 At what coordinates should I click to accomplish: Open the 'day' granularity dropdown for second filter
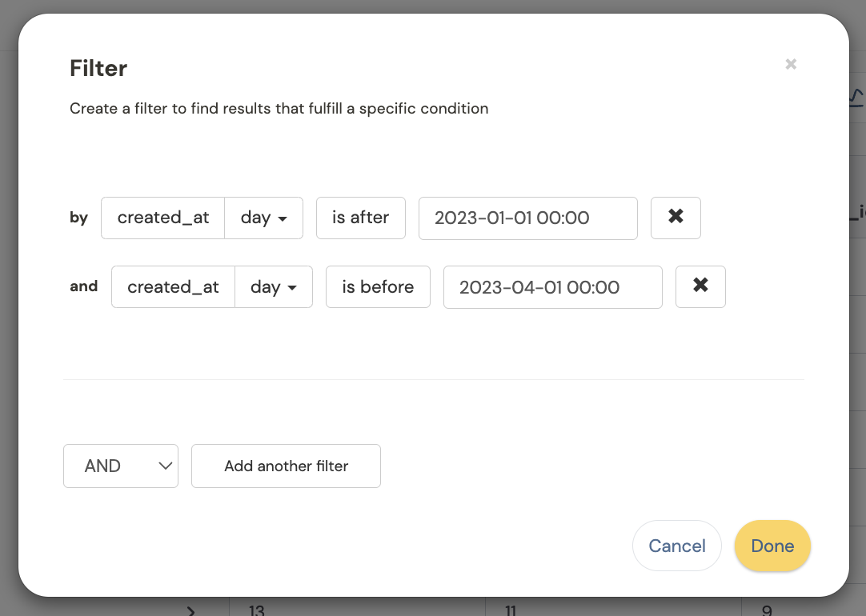274,286
